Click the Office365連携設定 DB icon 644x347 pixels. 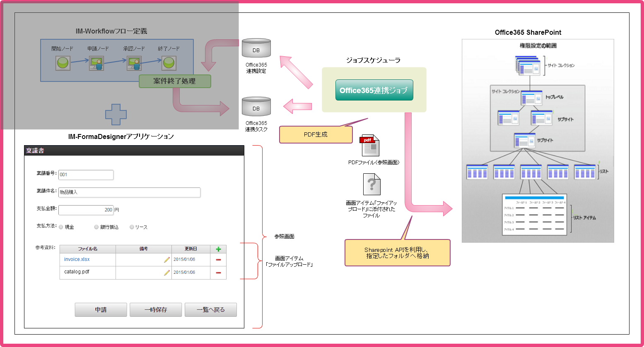click(256, 47)
